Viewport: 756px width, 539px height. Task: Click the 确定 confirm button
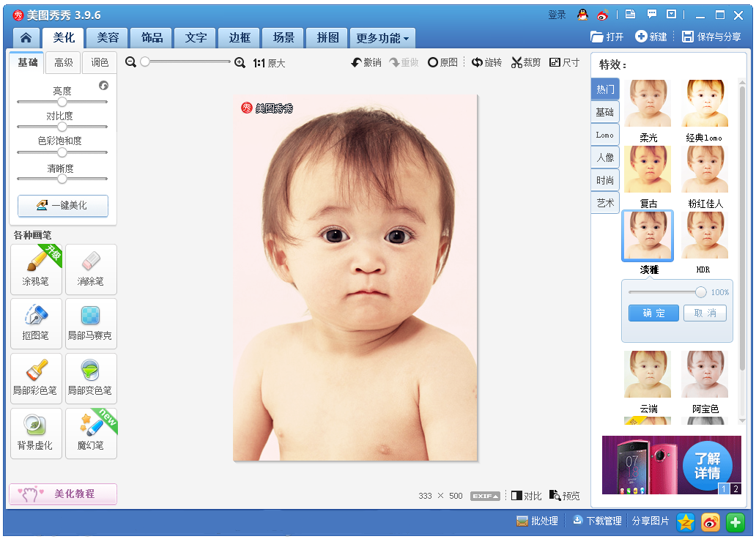[x=653, y=313]
